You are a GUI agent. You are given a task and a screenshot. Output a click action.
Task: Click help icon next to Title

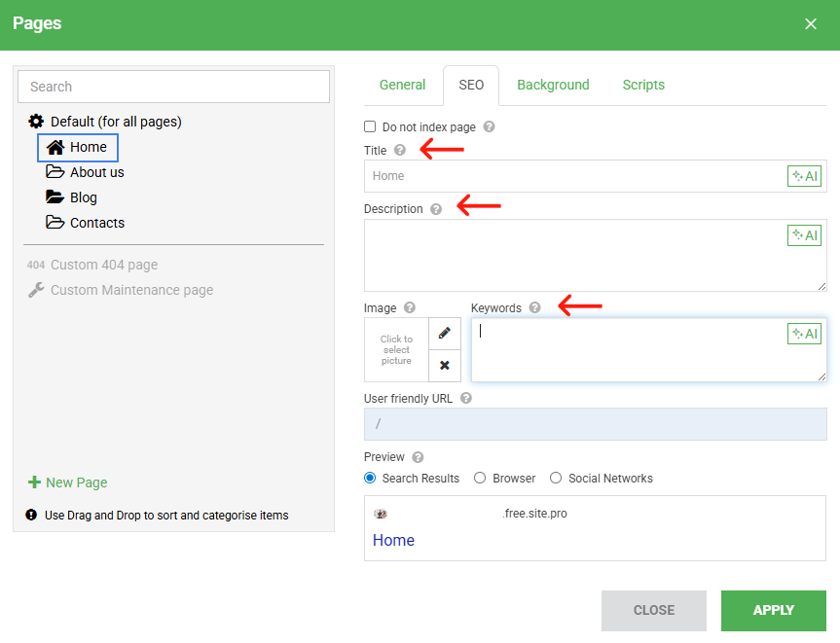(x=400, y=151)
